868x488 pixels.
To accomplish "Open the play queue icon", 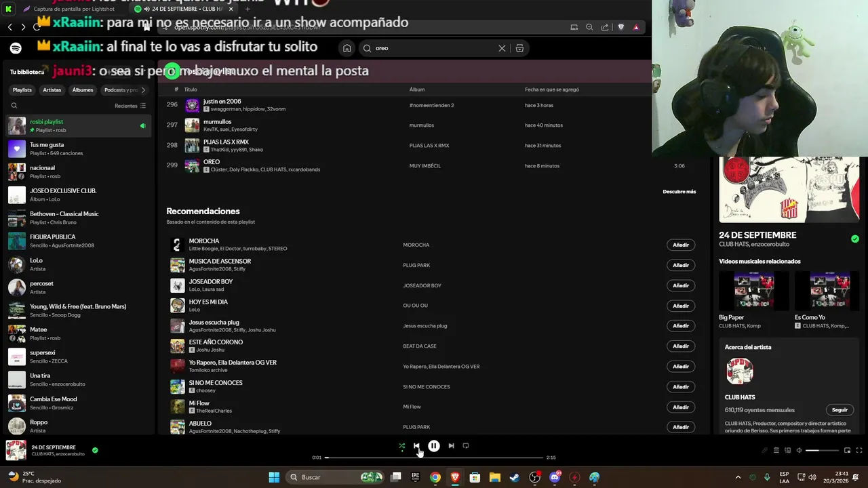I will 776,451.
